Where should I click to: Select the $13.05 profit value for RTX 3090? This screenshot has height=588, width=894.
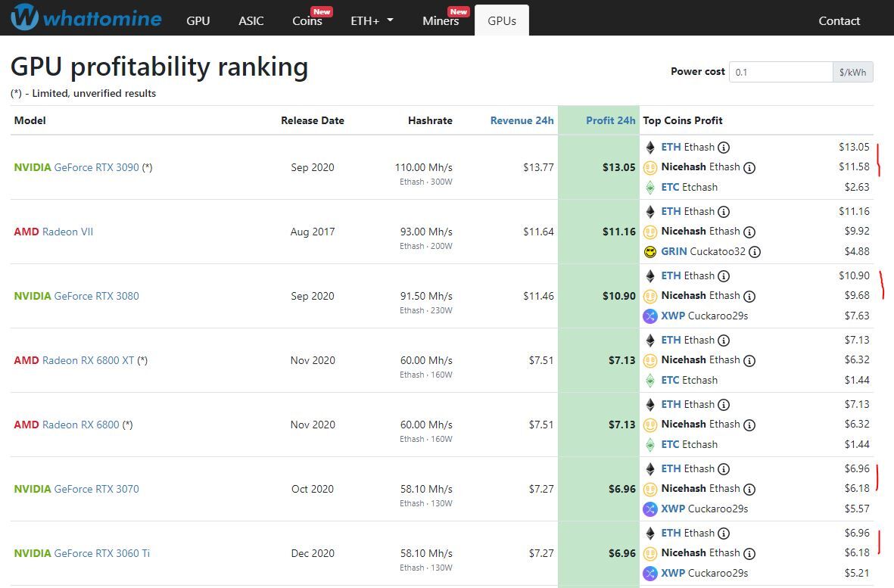pos(618,167)
